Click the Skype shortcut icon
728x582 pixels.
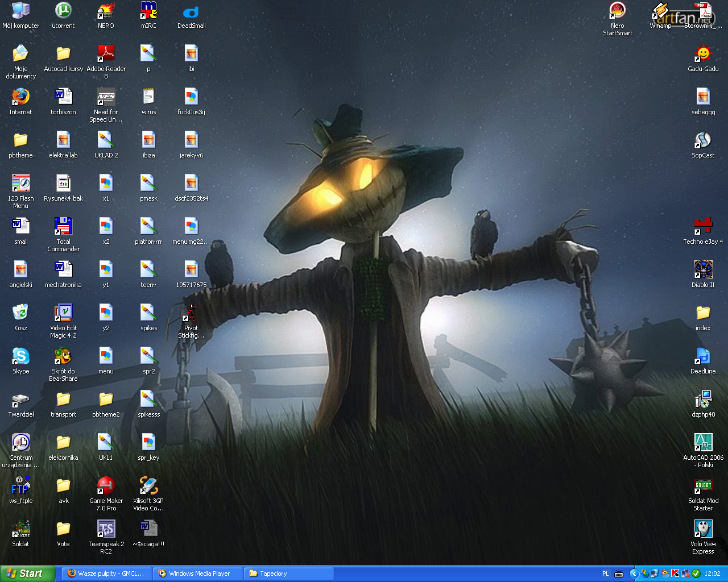(20, 356)
